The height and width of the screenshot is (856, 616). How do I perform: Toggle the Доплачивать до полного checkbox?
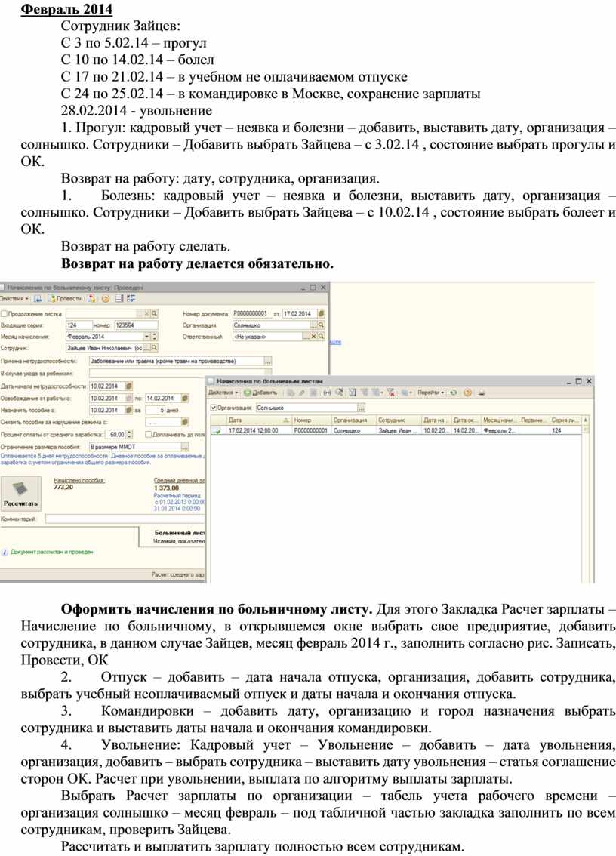[x=148, y=435]
